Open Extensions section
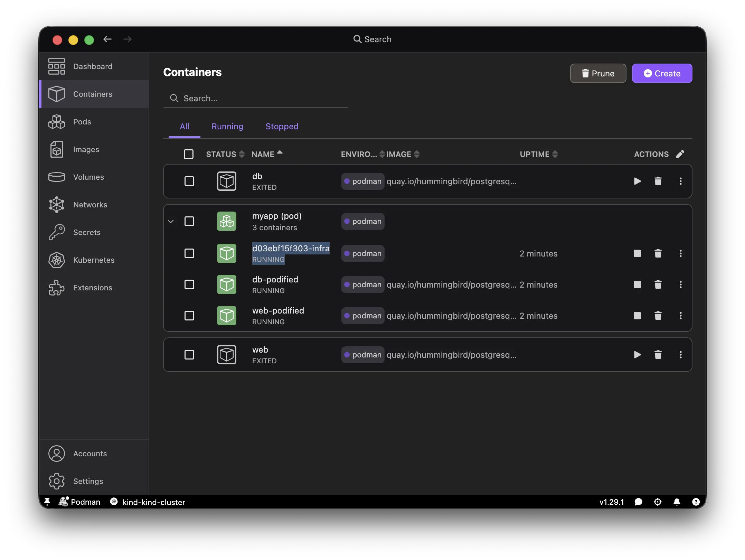The height and width of the screenshot is (560, 745). [94, 288]
